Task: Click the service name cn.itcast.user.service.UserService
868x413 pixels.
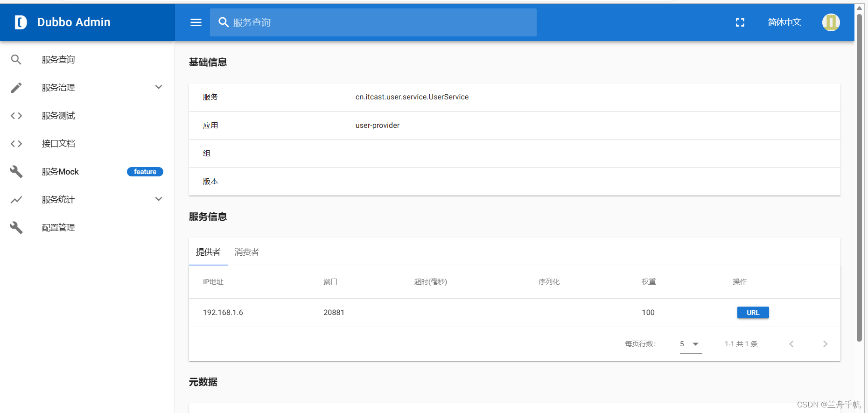Action: [x=412, y=97]
